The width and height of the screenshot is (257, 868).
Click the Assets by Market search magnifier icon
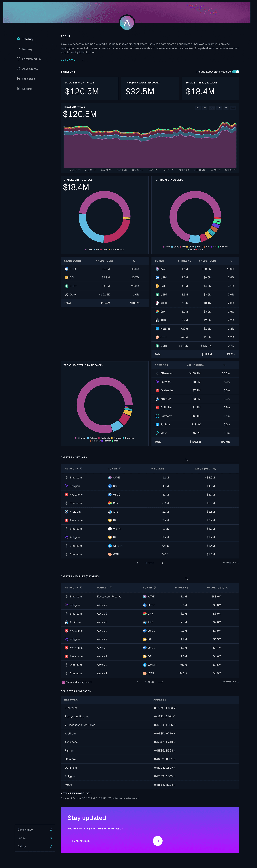coord(186,578)
